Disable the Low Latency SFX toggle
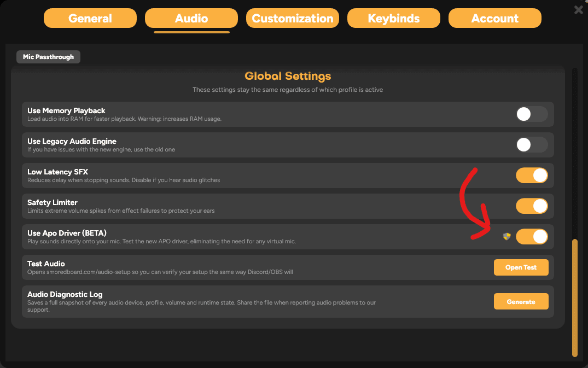Screen dimensions: 588x368 pyautogui.click(x=532, y=176)
